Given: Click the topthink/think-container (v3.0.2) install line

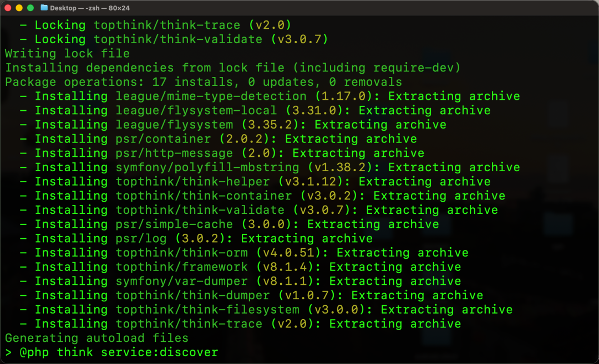Looking at the screenshot, I should (x=262, y=196).
